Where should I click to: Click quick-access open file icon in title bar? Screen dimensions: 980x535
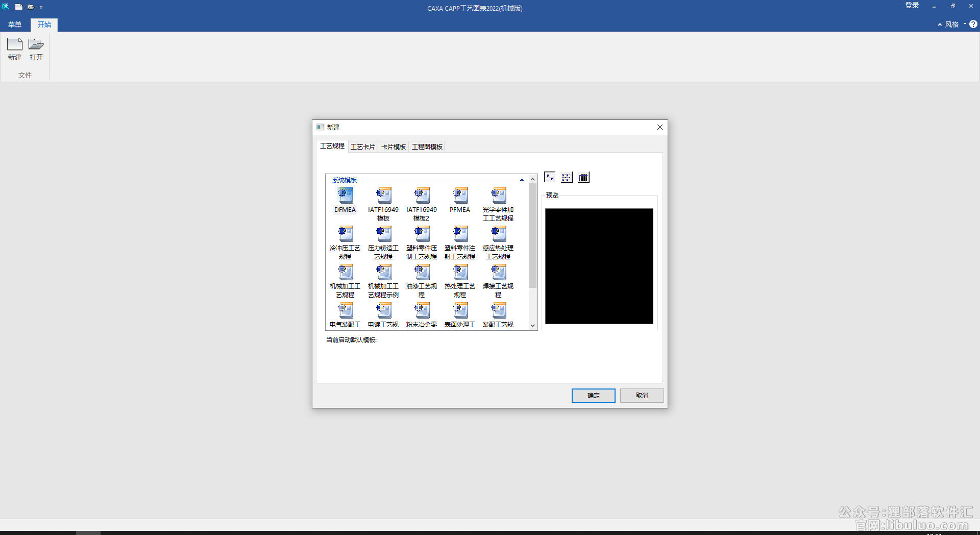tap(31, 7)
